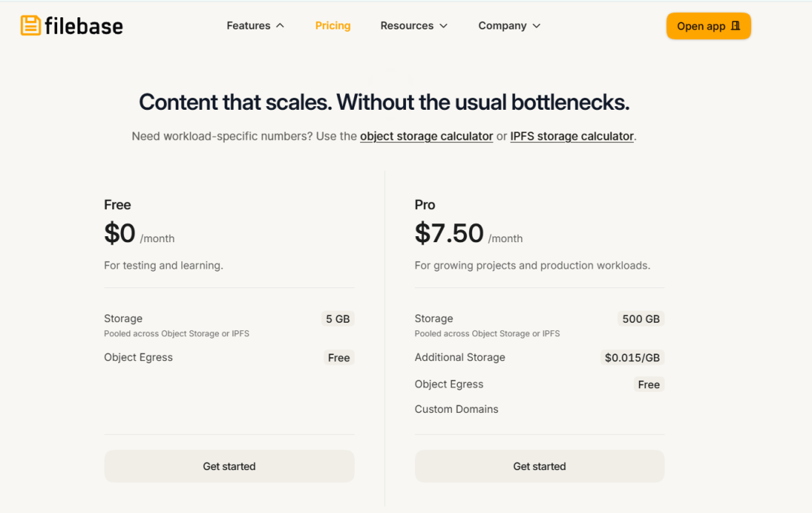Click the Custom Domains feature row
This screenshot has height=513, width=812.
pos(539,409)
